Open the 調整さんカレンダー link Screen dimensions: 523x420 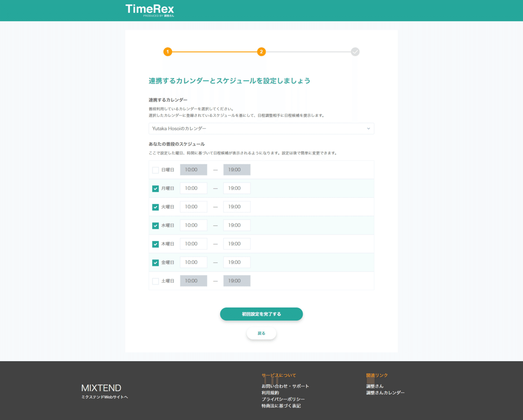pyautogui.click(x=385, y=393)
